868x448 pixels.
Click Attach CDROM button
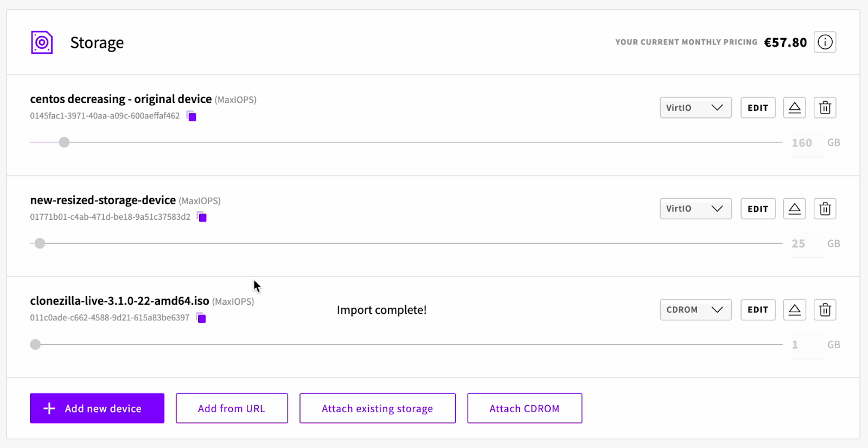pos(525,408)
